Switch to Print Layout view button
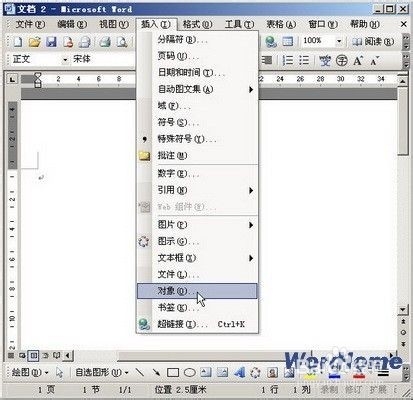The height and width of the screenshot is (400, 413). click(34, 356)
